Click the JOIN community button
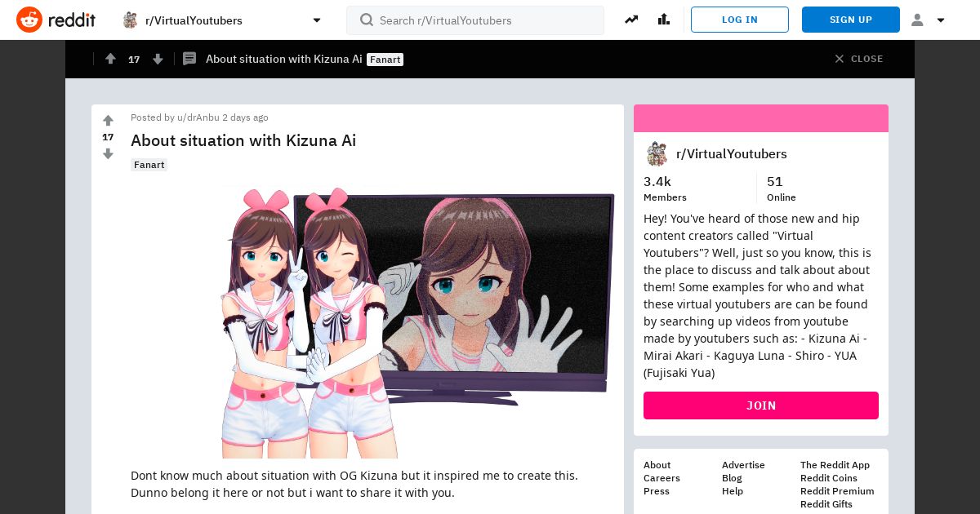Viewport: 980px width, 514px height. [x=761, y=405]
